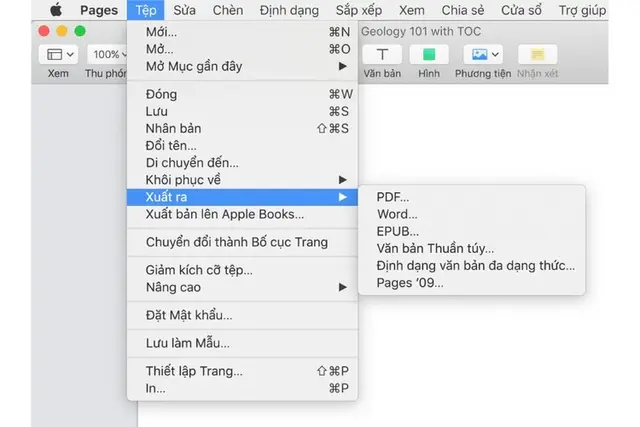
Task: Select Đóng to close document
Action: 242,94
